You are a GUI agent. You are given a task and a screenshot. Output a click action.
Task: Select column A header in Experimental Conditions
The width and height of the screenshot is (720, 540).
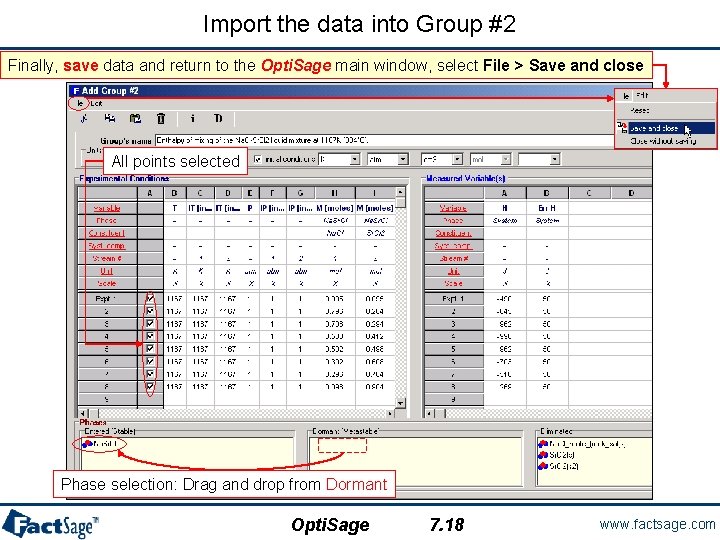pyautogui.click(x=150, y=193)
